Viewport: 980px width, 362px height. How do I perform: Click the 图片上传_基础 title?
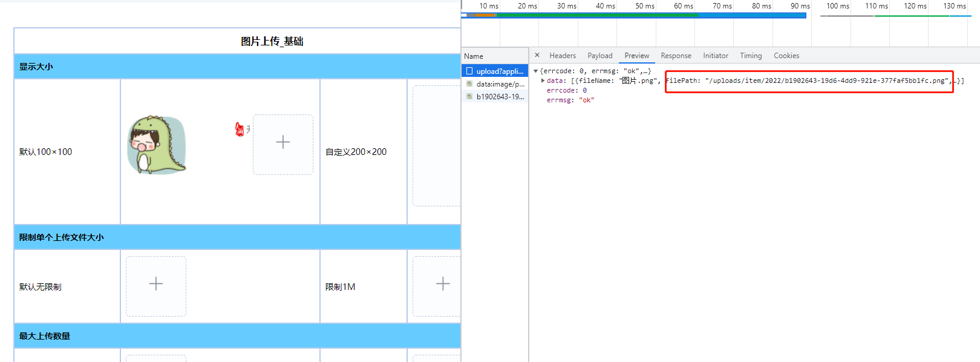tap(272, 41)
